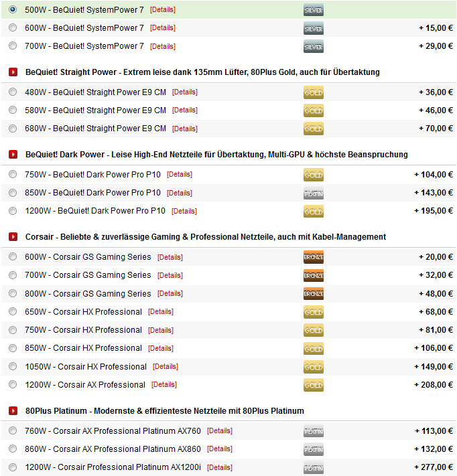Click Bronze badge on 800W Corsair GS row
Viewport: 457px width, 476px height.
tap(314, 294)
